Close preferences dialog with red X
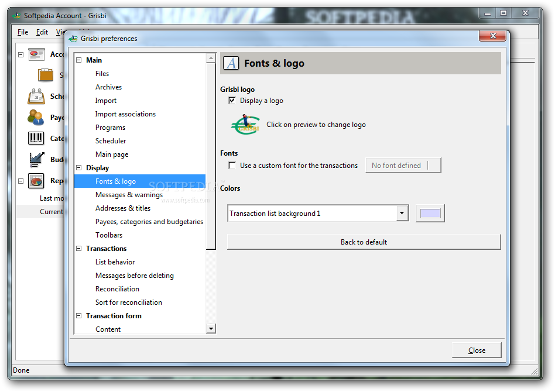The width and height of the screenshot is (555, 392). pyautogui.click(x=493, y=36)
